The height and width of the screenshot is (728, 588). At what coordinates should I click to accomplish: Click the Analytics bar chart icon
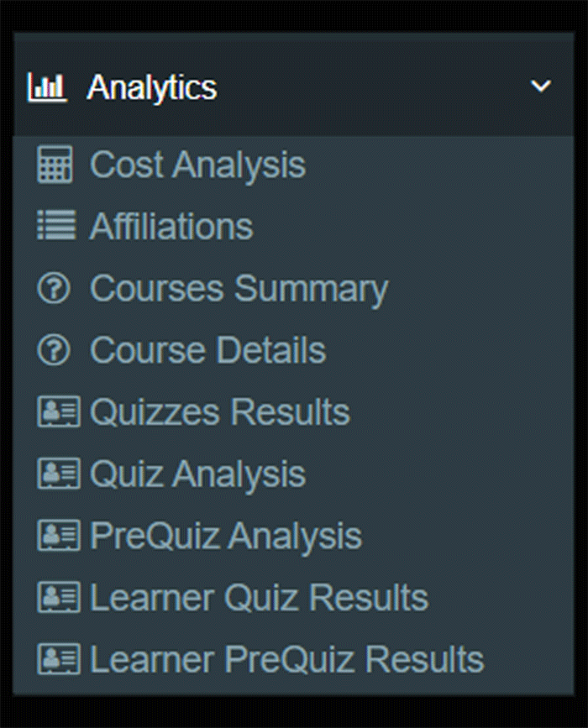[x=46, y=87]
